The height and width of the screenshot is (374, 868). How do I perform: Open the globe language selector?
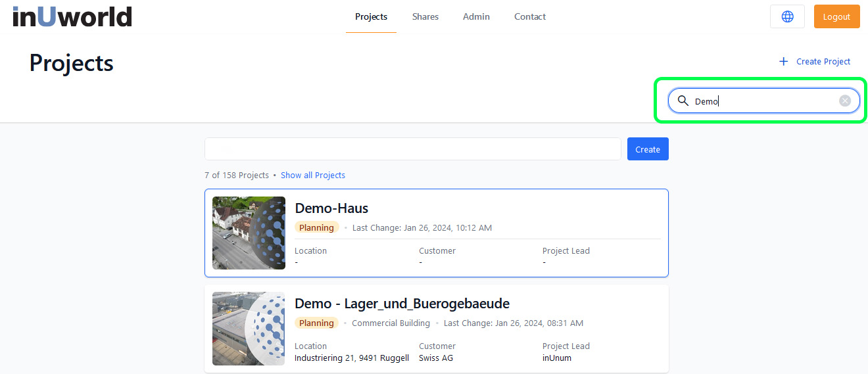click(787, 16)
